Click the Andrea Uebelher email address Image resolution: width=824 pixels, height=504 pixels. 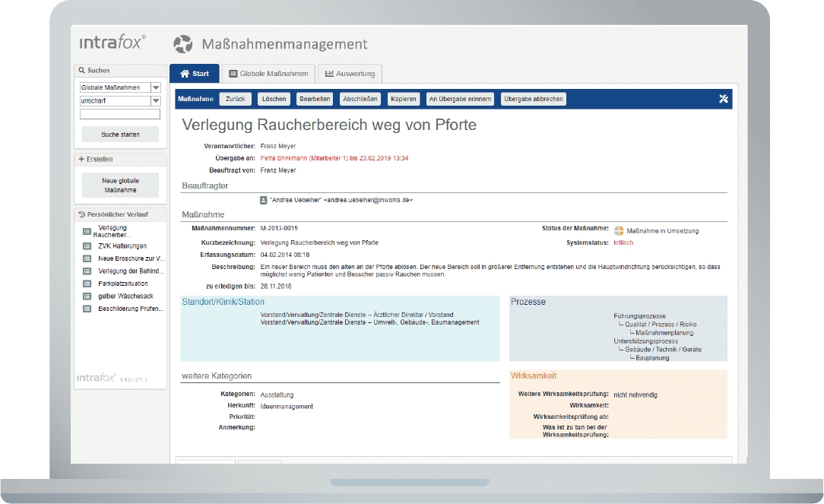[369, 200]
